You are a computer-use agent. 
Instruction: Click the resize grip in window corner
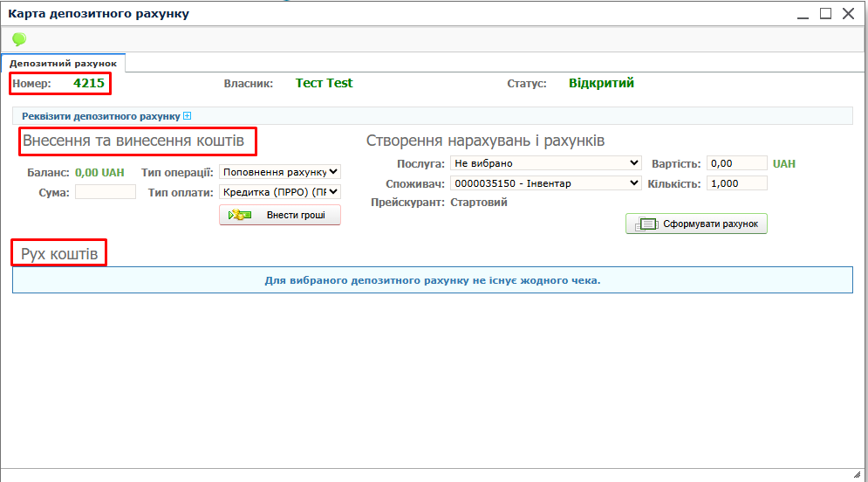(856, 474)
